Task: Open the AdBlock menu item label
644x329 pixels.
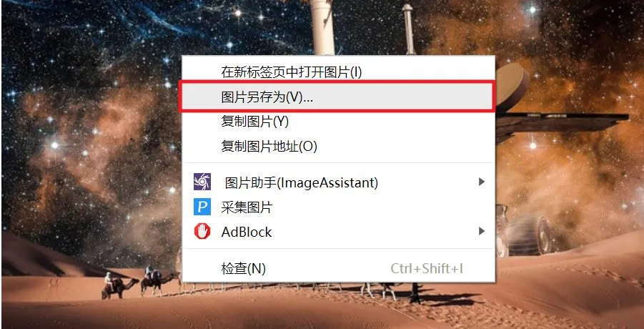Action: point(247,232)
